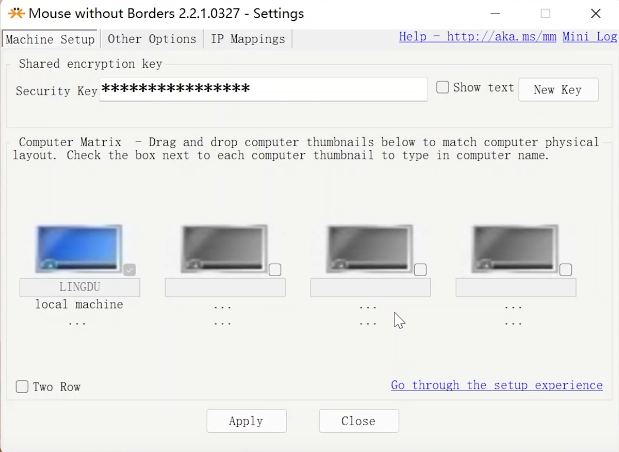Viewport: 619px width, 452px height.
Task: Enable the Two Row layout checkbox
Action: pyautogui.click(x=22, y=387)
